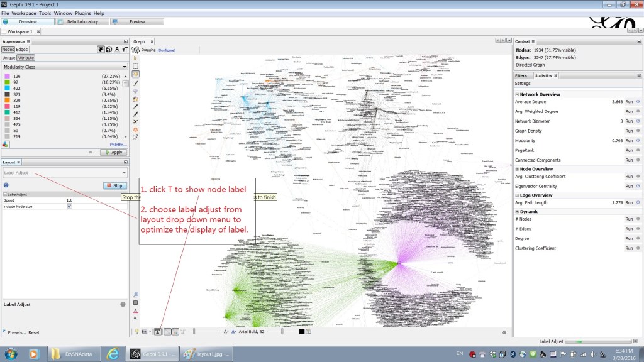The width and height of the screenshot is (644, 362).
Task: Toggle the Include Node size checkbox
Action: point(69,206)
